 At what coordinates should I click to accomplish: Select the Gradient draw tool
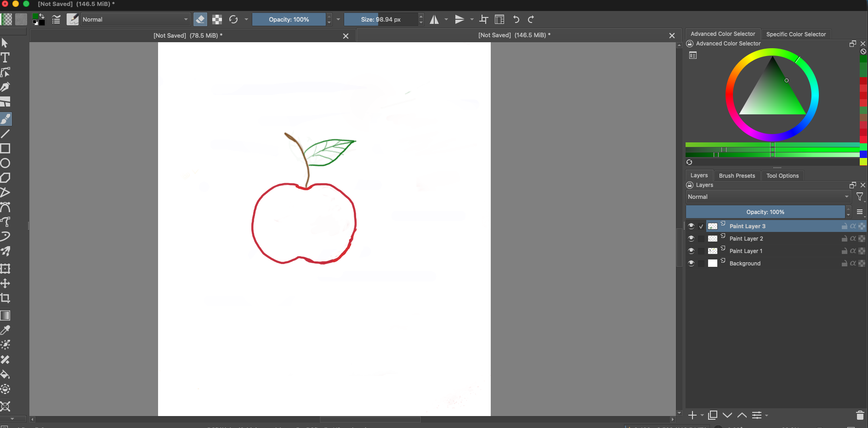coord(5,315)
